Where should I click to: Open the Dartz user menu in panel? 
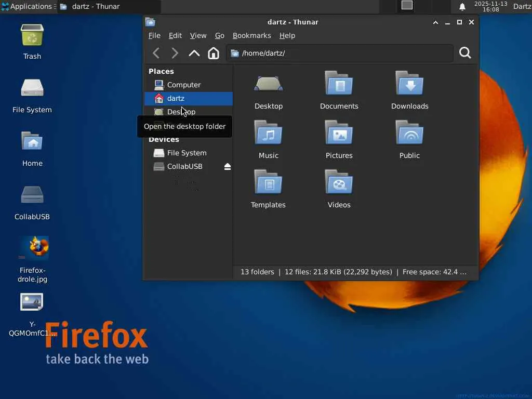tap(522, 6)
